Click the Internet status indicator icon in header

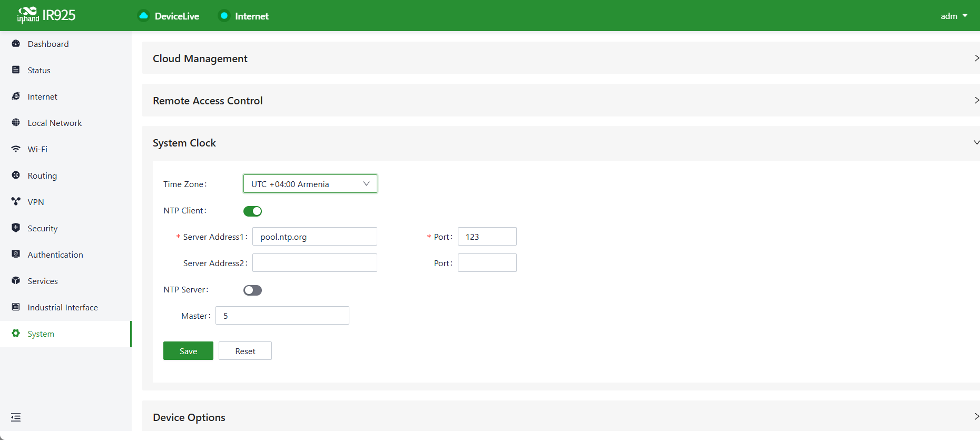(x=224, y=16)
